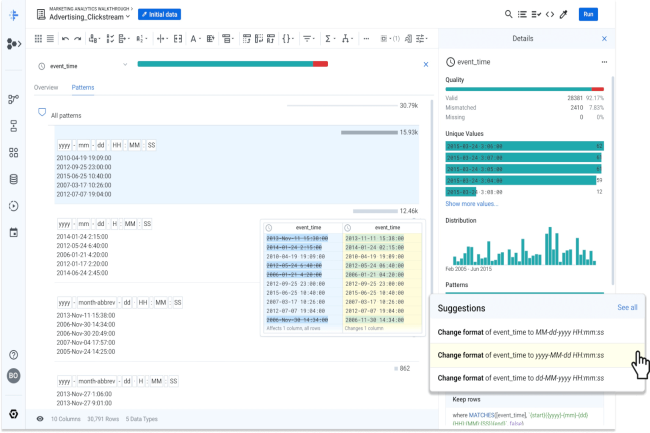Open the bottom gear settings sidebar icon

click(14, 414)
